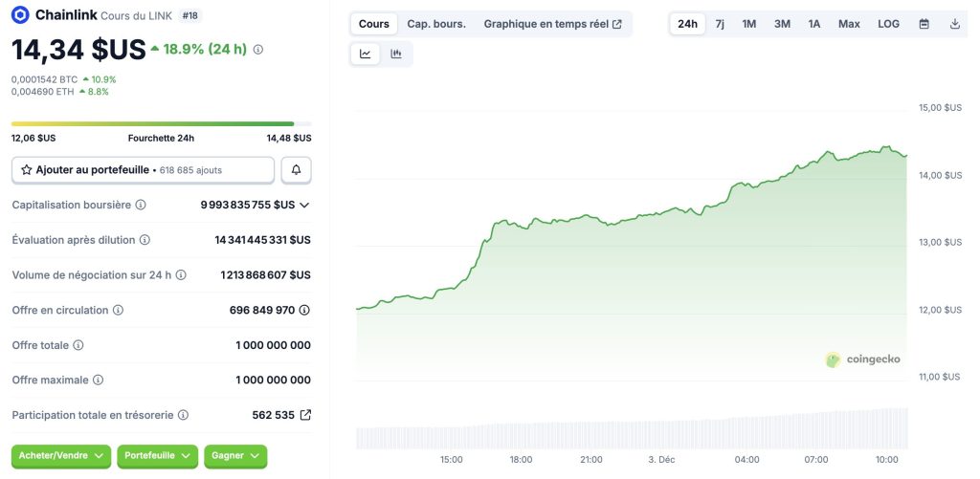Click info icon beside Offre maximale
Image resolution: width=980 pixels, height=479 pixels.
click(x=97, y=381)
